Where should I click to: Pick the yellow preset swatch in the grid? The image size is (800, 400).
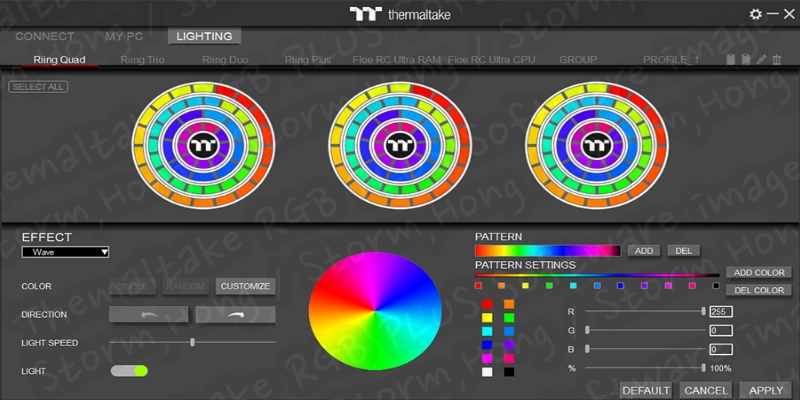[487, 318]
